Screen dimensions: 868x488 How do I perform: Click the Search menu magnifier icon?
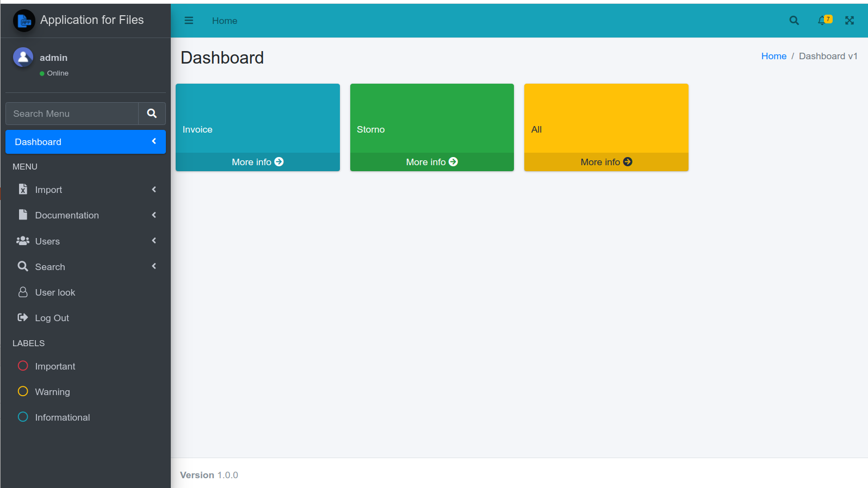[x=23, y=266]
